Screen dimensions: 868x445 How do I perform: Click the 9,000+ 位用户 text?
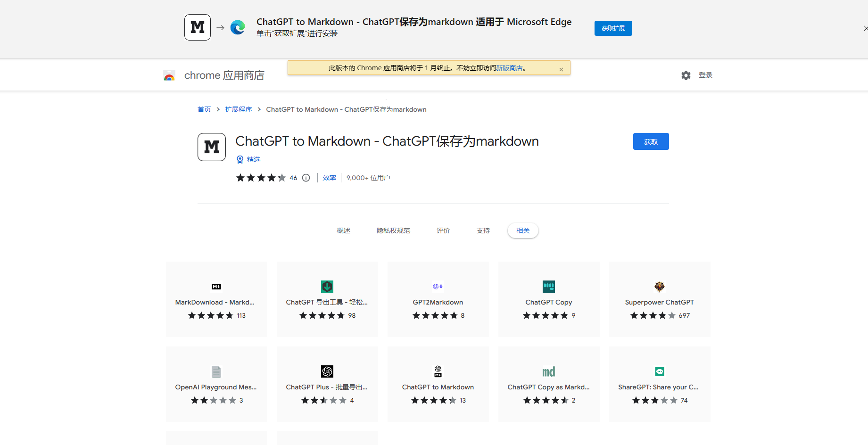coord(368,178)
